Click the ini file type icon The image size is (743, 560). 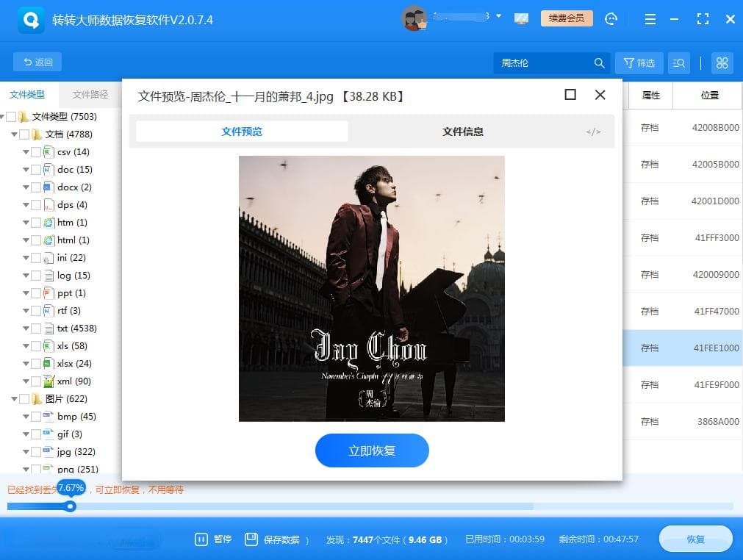49,258
